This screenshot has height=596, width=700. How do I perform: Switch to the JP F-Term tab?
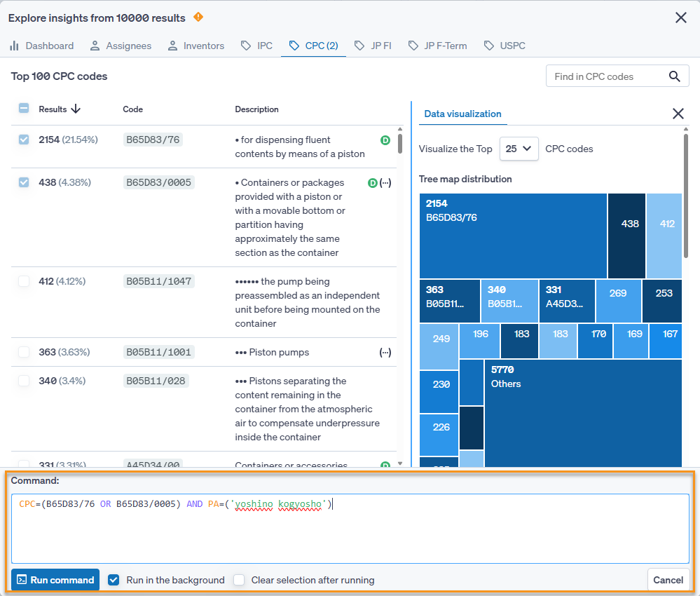point(437,46)
